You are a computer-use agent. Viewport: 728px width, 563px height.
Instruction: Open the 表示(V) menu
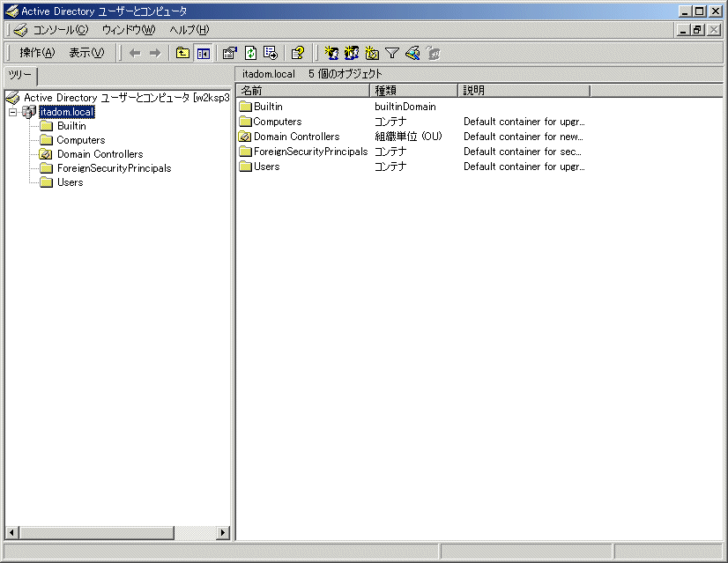87,53
